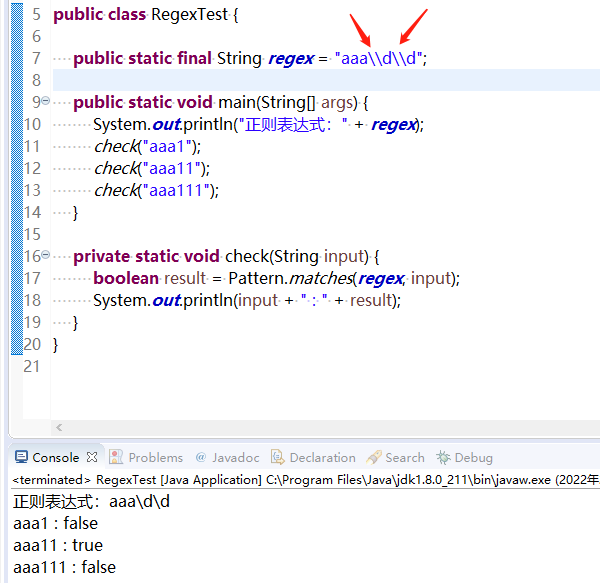Screen dimensions: 600x583
Task: Collapse the main method fold marker
Action: (x=46, y=101)
